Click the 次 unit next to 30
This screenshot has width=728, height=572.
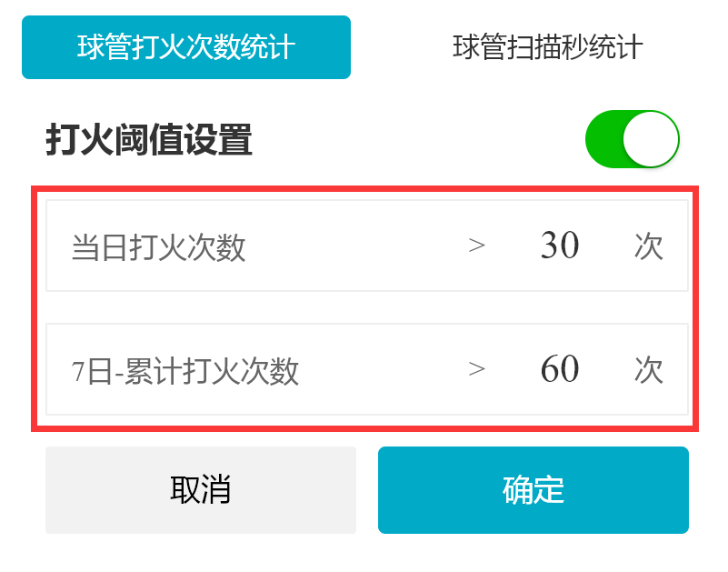648,246
